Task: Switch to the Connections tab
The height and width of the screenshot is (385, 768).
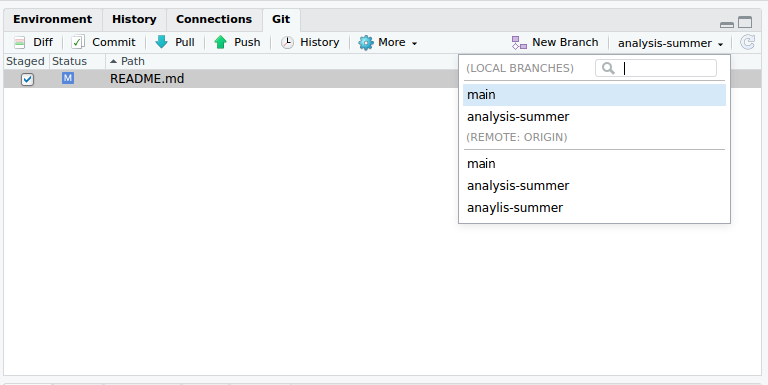Action: (214, 20)
